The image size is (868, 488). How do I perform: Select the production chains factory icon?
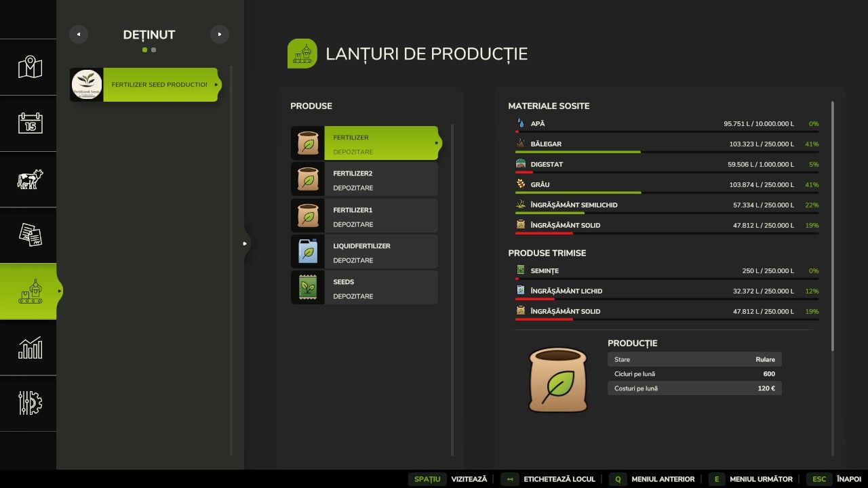(x=30, y=291)
